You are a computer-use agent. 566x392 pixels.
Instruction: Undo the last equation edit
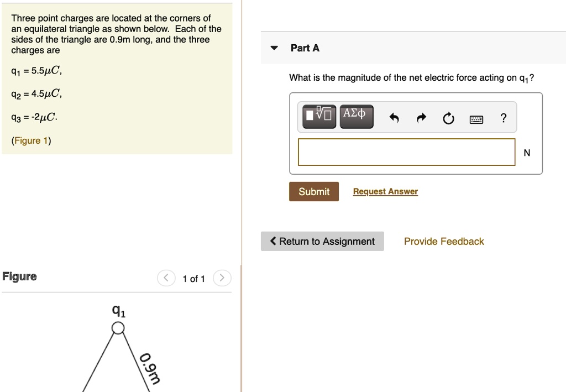[x=394, y=117]
